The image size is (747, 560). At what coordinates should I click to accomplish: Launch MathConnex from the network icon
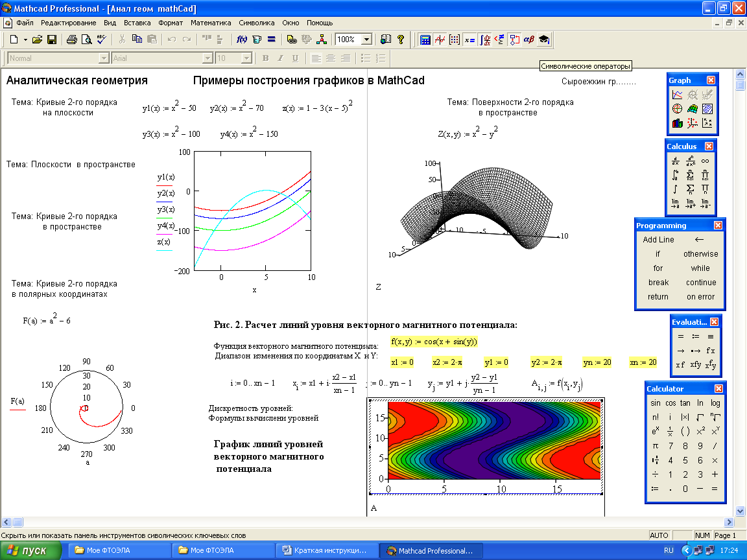click(x=322, y=40)
